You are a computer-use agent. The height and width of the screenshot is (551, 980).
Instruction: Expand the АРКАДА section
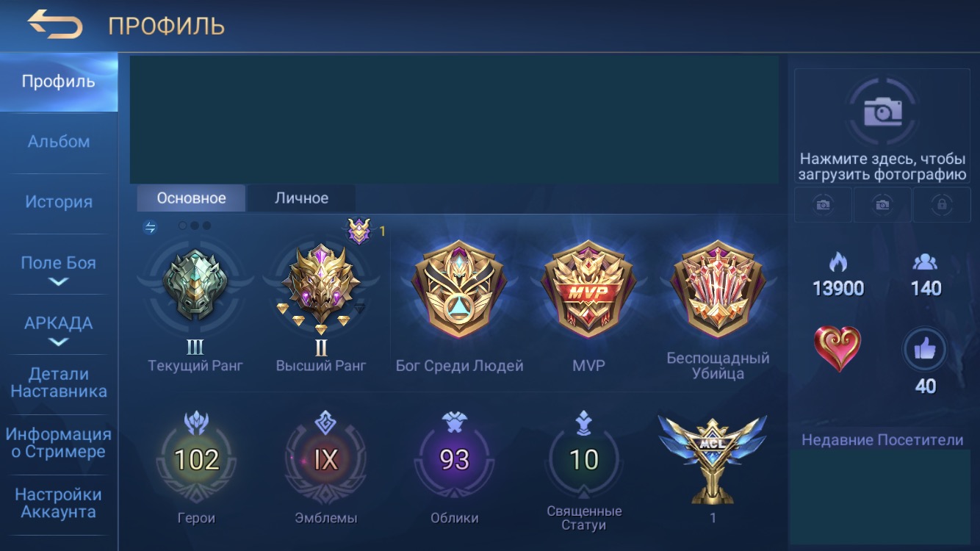(x=58, y=331)
